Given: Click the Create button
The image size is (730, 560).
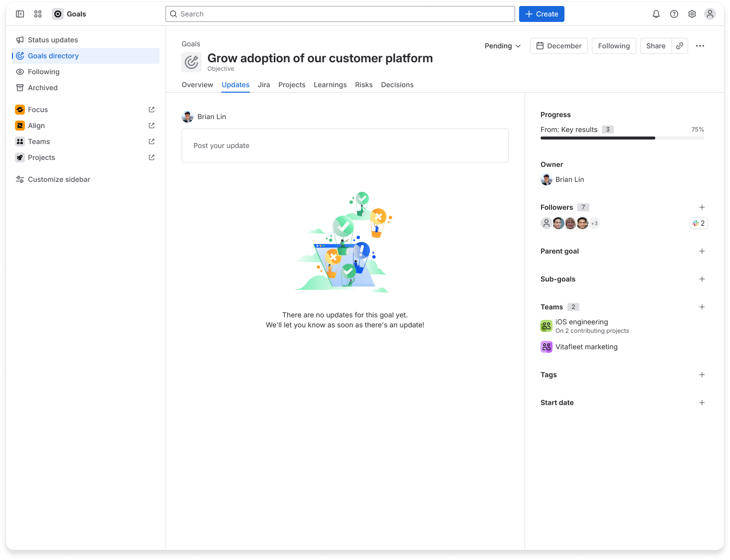Looking at the screenshot, I should click(x=542, y=13).
